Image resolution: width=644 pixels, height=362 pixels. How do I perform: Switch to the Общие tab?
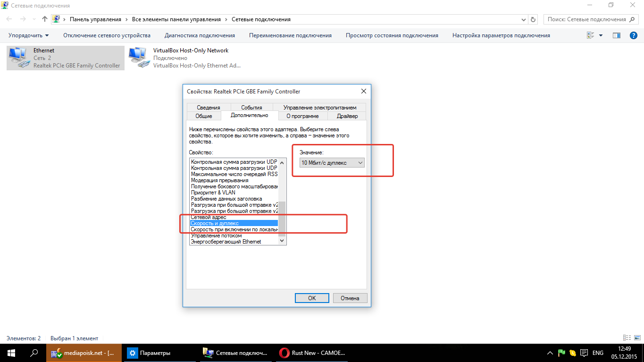[x=204, y=116]
